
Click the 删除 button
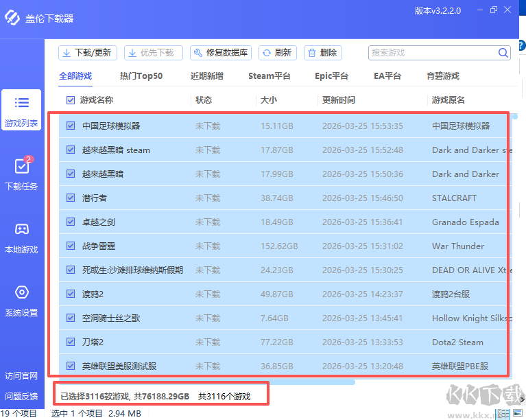pos(323,53)
